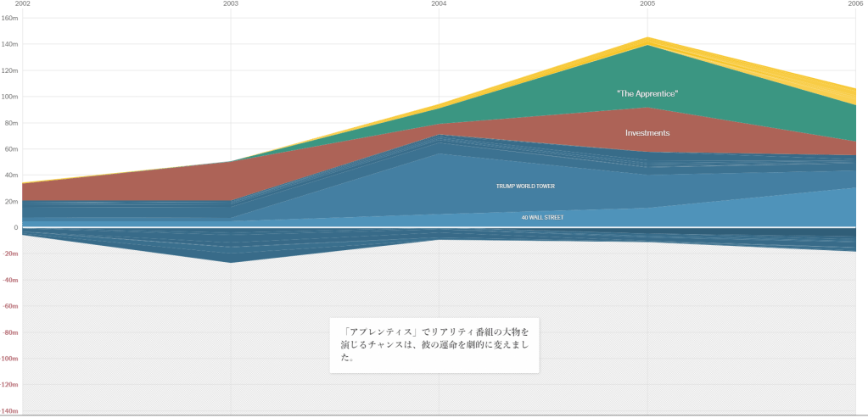
Task: Click the yellow band peak below 2005
Action: tap(648, 41)
